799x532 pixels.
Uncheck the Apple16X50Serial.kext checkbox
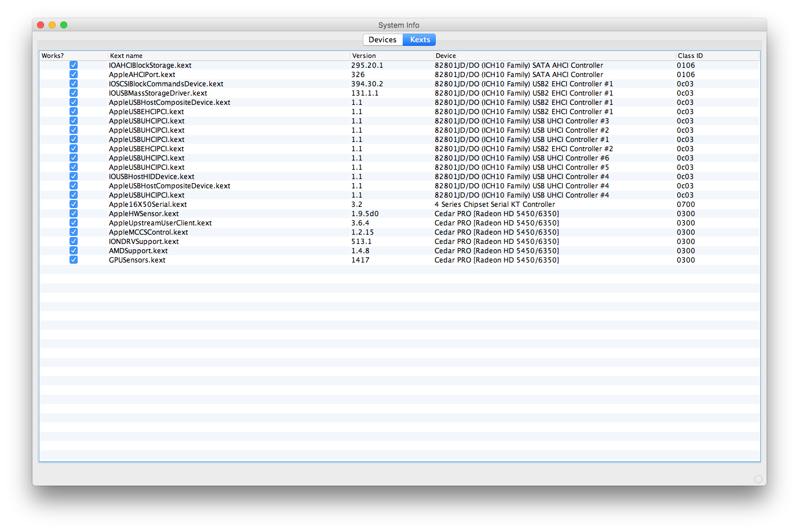click(74, 205)
